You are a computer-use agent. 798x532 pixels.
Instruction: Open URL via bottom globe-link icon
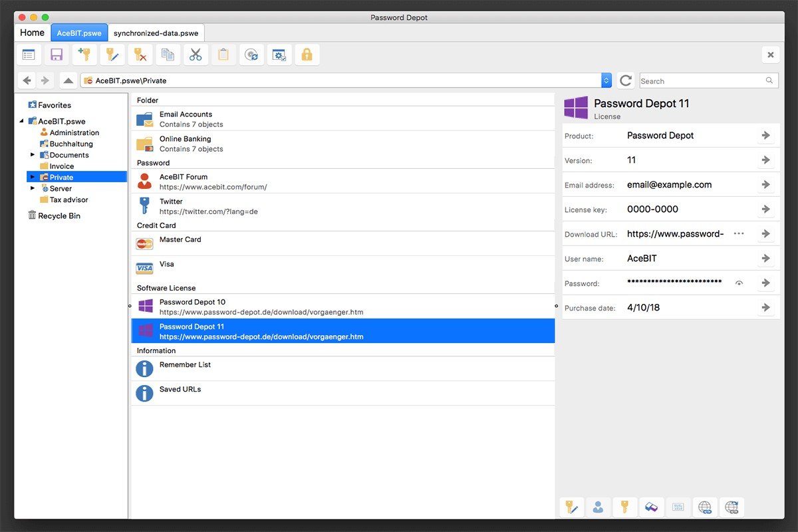pos(705,507)
